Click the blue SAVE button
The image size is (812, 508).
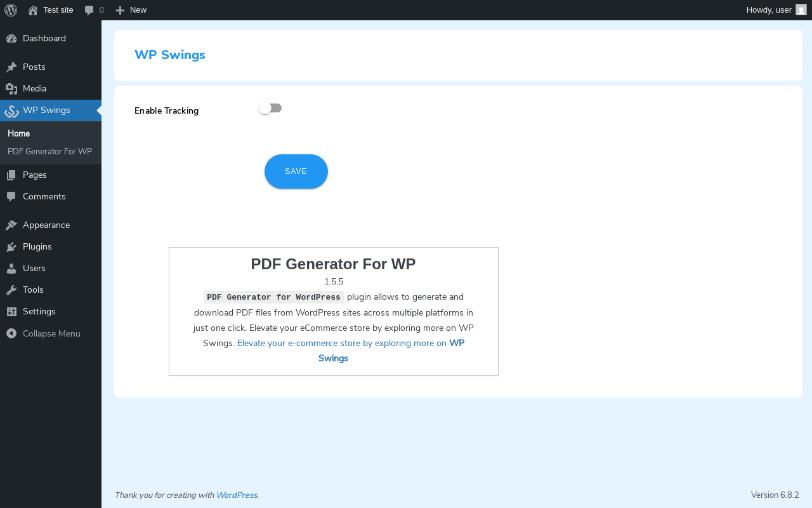[x=296, y=171]
